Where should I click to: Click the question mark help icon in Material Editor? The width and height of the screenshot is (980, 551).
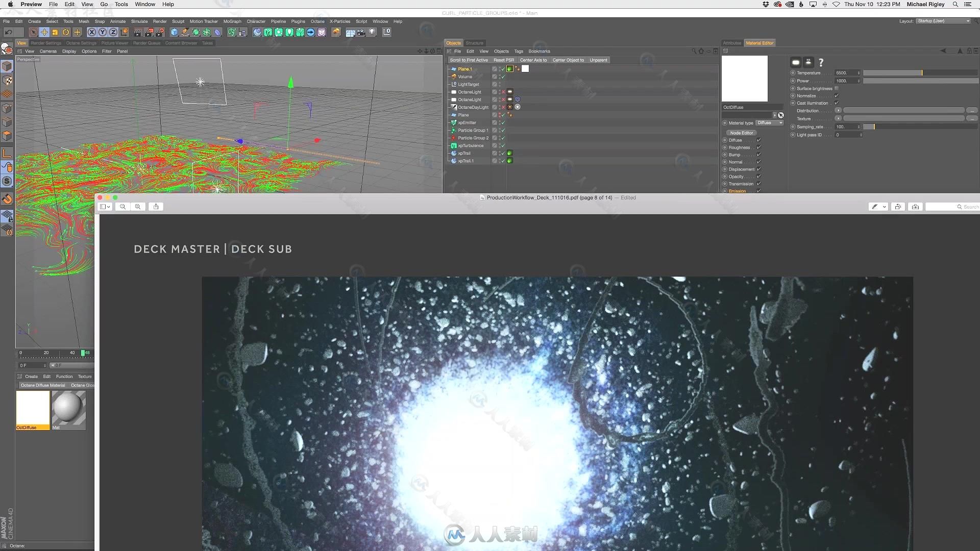click(x=821, y=62)
